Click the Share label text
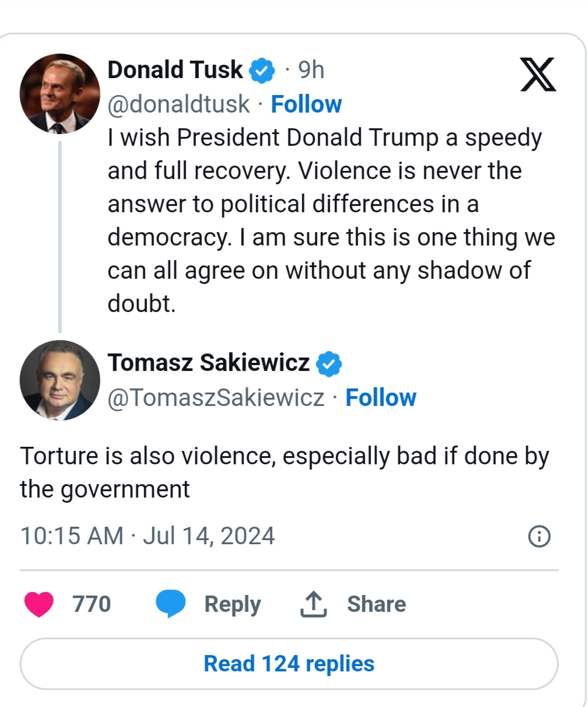 pyautogui.click(x=376, y=604)
